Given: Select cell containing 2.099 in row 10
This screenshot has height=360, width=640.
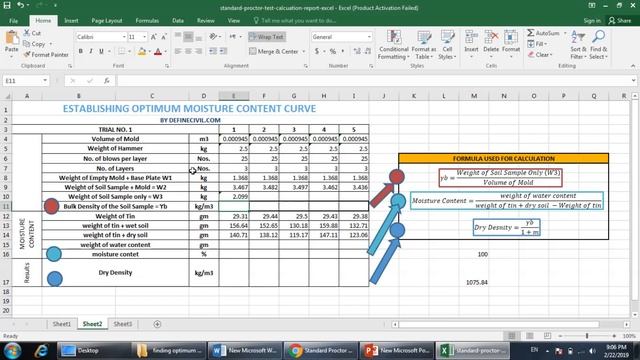Looking at the screenshot, I should (234, 197).
